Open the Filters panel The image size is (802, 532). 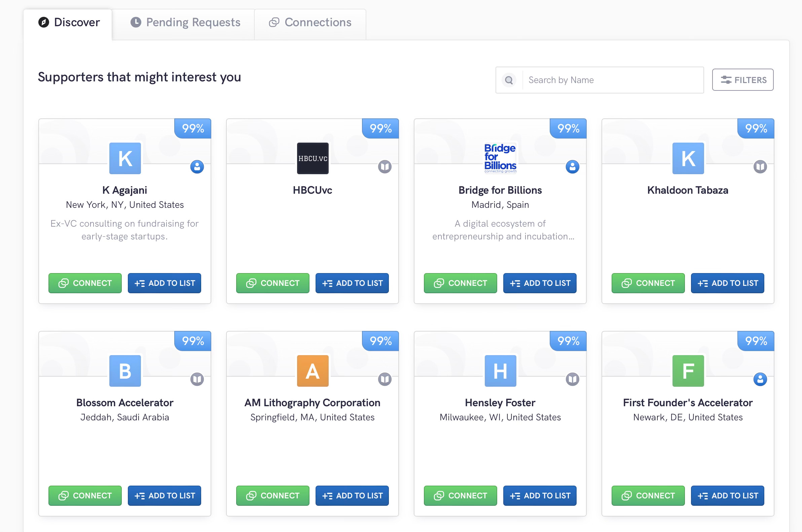coord(742,80)
